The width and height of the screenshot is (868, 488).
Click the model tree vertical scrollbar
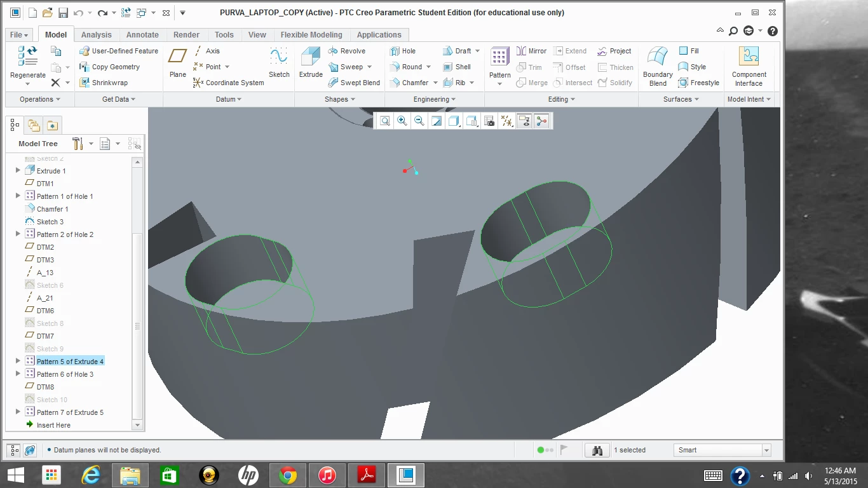coord(137,325)
